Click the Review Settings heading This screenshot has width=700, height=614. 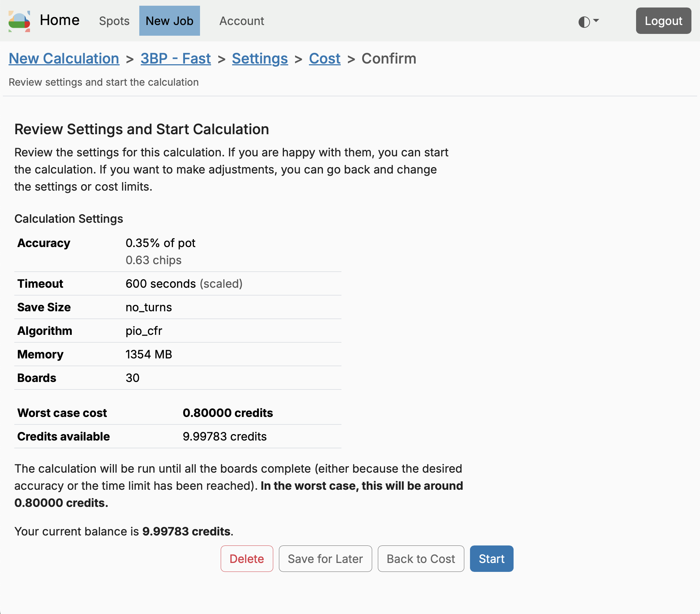point(141,129)
